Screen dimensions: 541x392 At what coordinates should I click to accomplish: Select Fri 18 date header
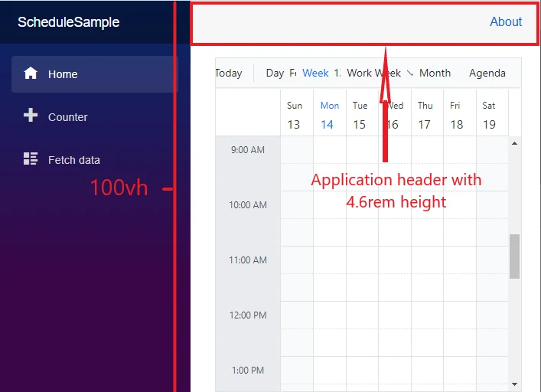tap(460, 113)
